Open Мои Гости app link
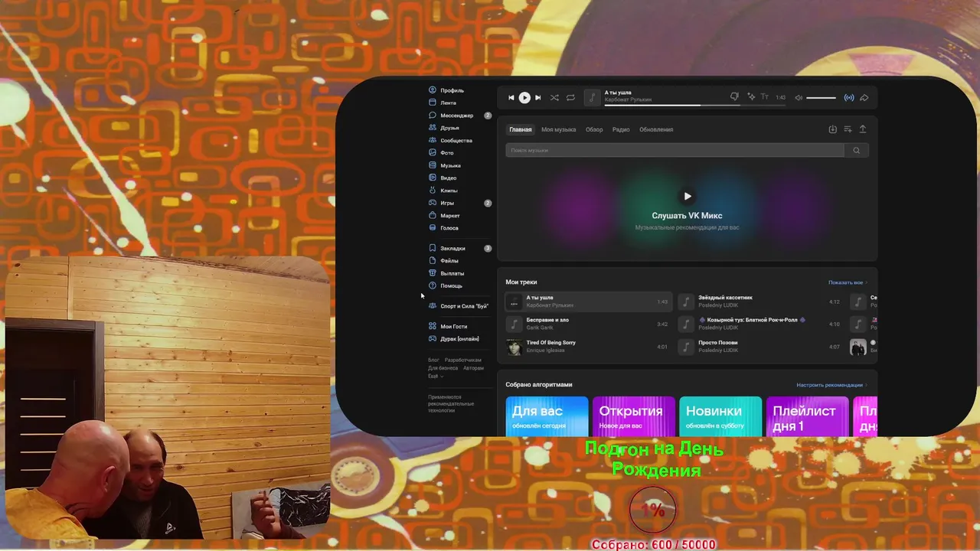This screenshot has width=980, height=551. pyautogui.click(x=448, y=327)
